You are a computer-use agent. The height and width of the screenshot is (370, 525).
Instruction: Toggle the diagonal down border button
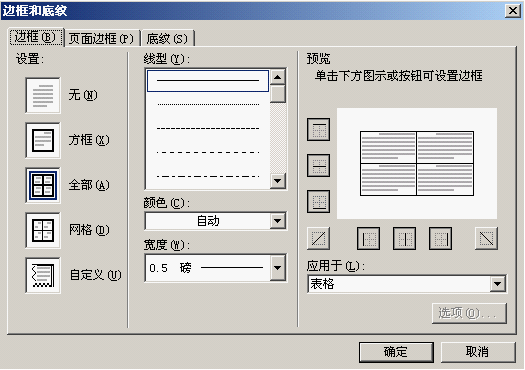click(x=486, y=238)
